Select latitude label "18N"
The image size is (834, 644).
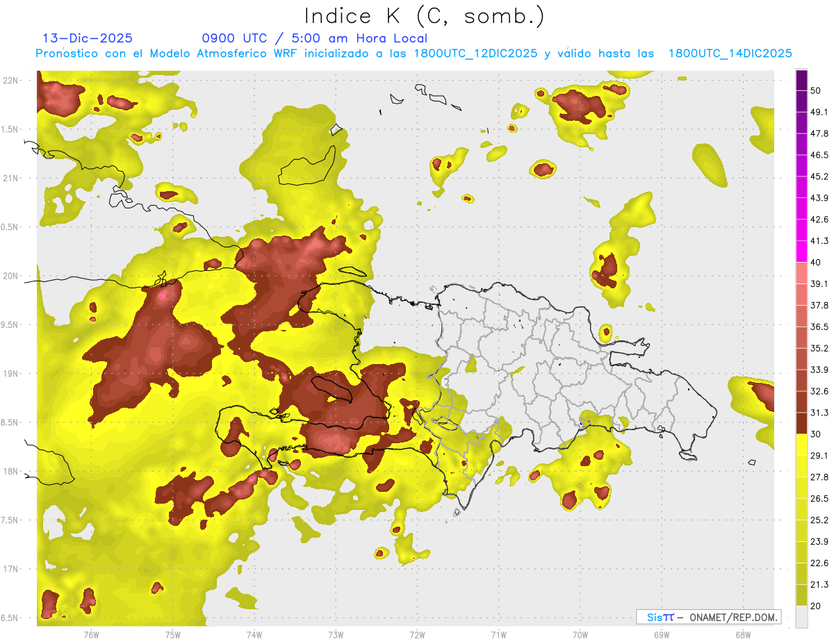[10, 471]
